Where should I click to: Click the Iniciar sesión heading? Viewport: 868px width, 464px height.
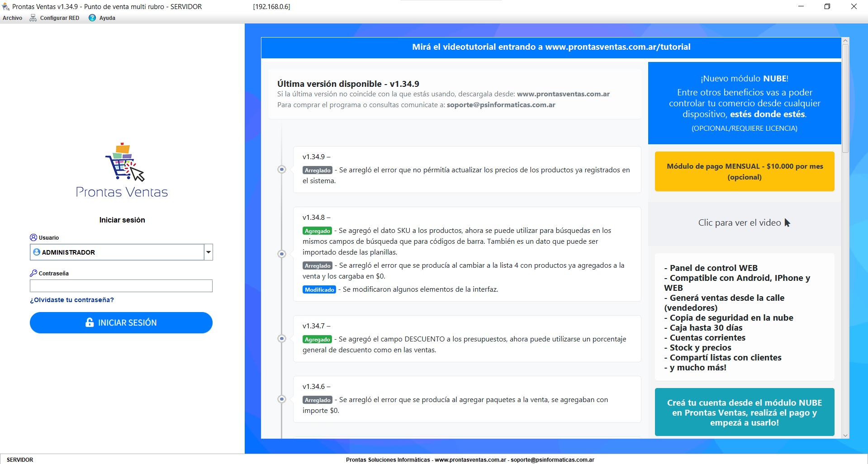[122, 220]
